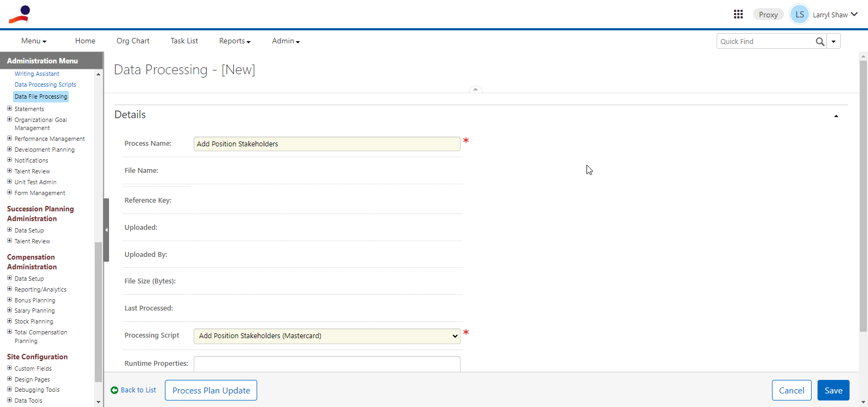Open the Admin menu
Screen dimensions: 868x407
pyautogui.click(x=286, y=41)
